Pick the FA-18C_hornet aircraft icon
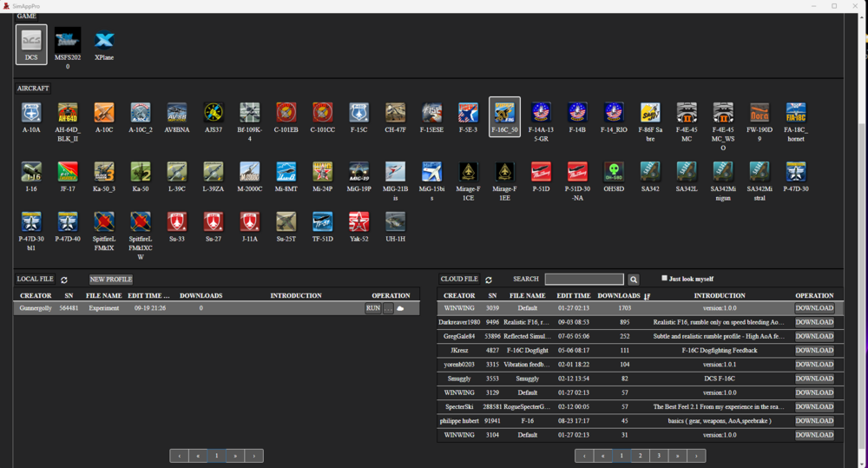 pos(795,112)
